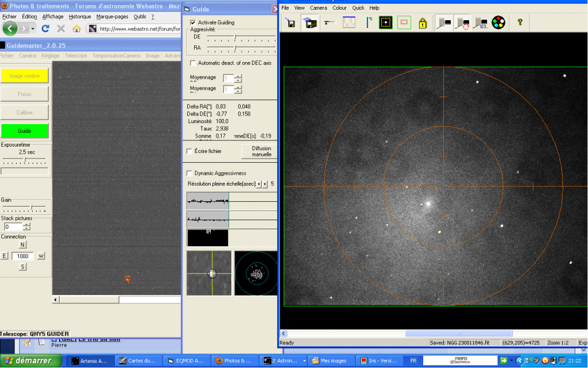Select the red dashed subframe rectangle icon

[x=404, y=23]
